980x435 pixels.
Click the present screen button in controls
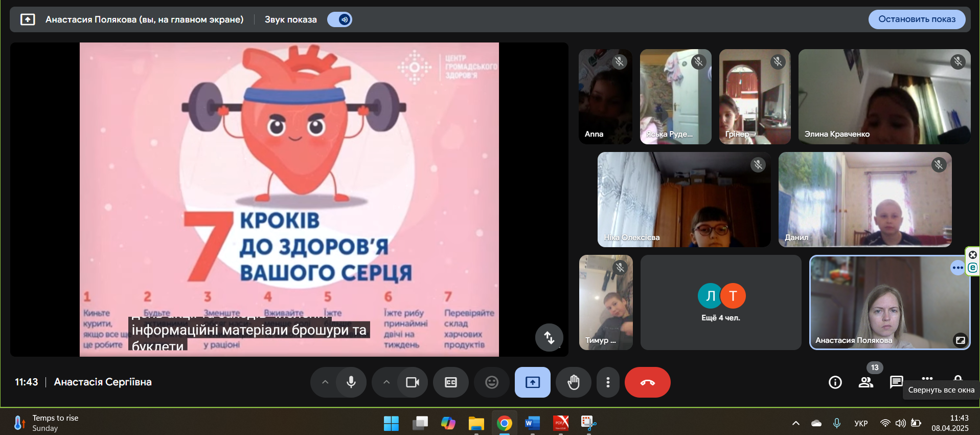(x=533, y=382)
